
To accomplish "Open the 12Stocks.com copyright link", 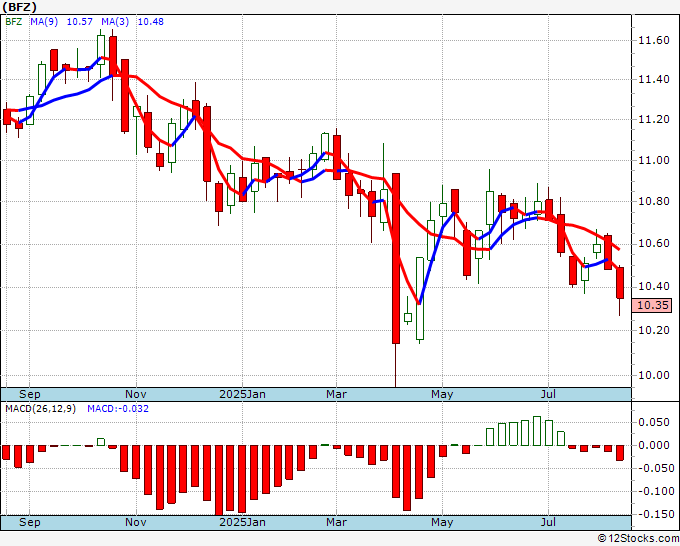I will [x=638, y=539].
